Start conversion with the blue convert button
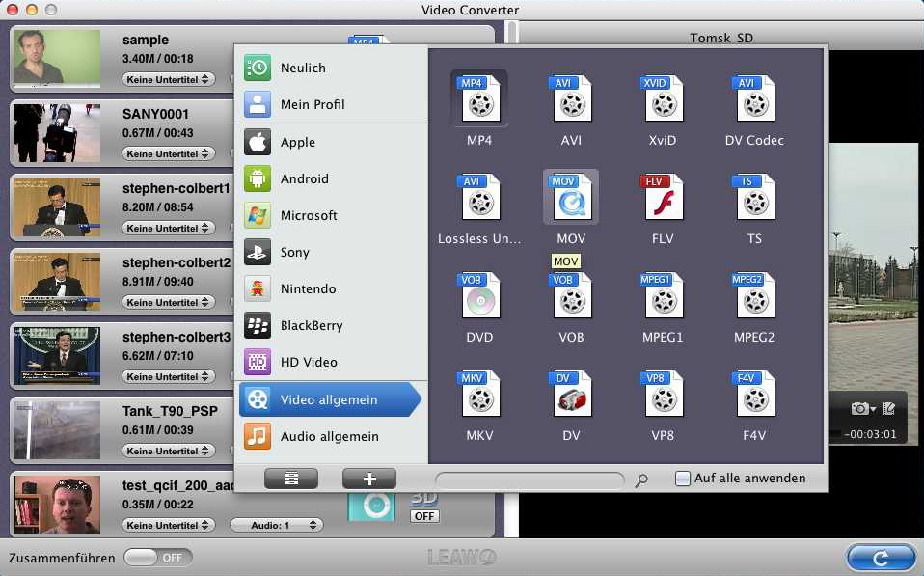The image size is (924, 576). 881,558
